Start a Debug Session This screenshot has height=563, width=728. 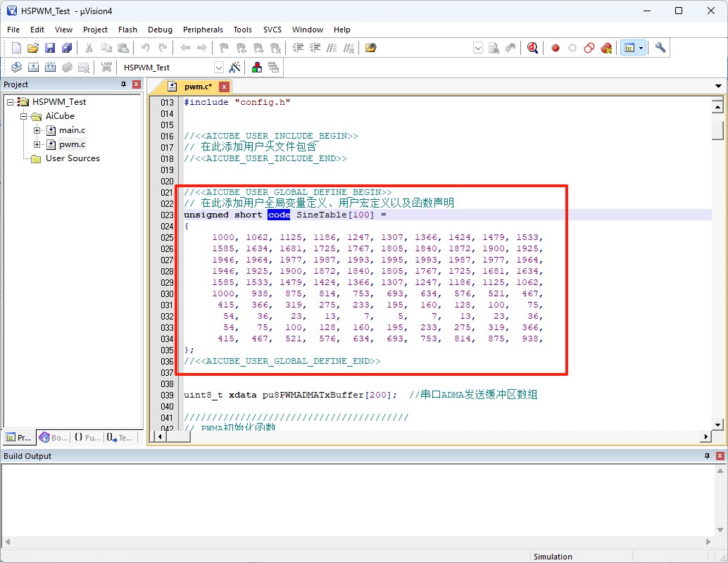pos(532,47)
